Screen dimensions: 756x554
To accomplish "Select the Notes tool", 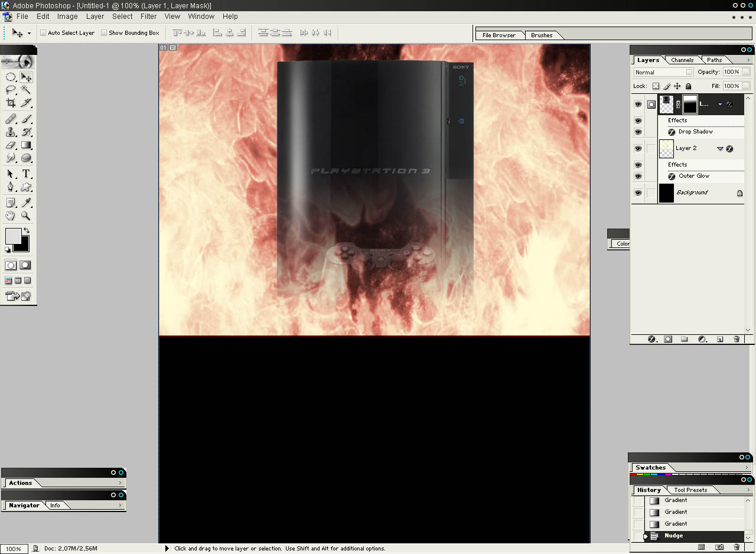I will [x=11, y=203].
